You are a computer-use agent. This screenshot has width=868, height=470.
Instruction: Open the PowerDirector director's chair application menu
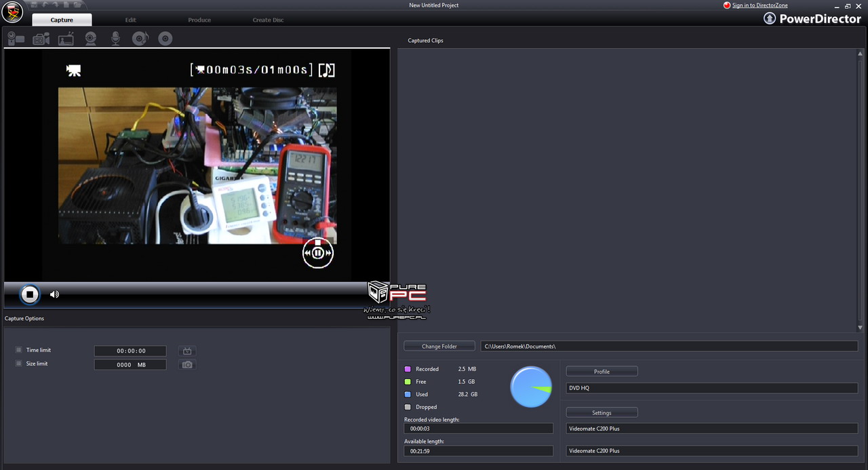[x=12, y=12]
